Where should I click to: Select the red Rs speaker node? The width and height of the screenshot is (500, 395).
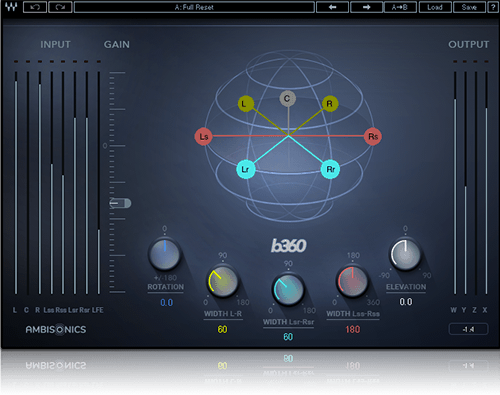click(373, 136)
